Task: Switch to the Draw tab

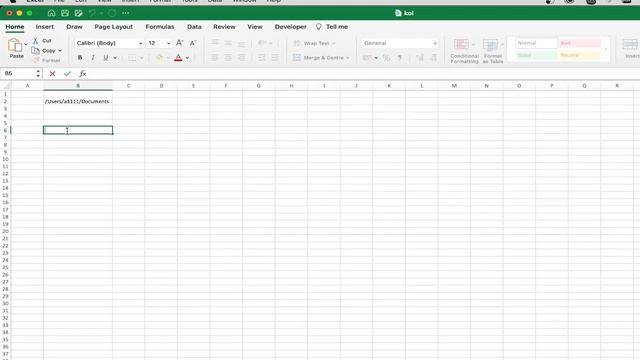Action: 74,27
